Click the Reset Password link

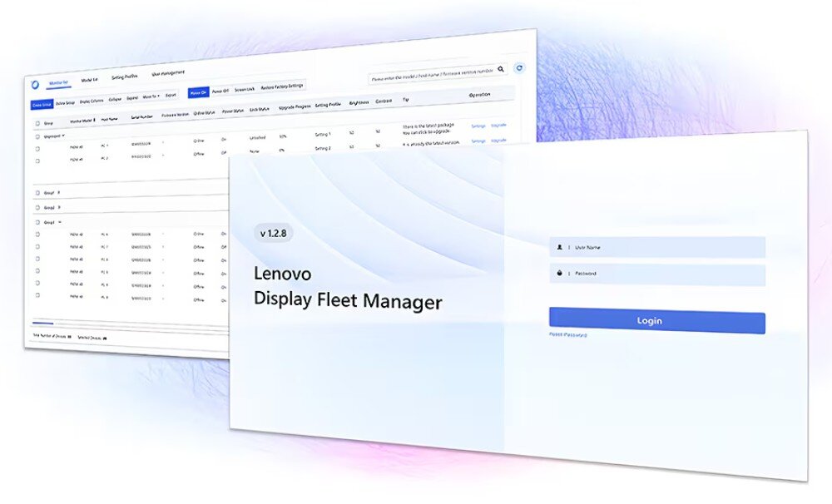click(x=567, y=335)
